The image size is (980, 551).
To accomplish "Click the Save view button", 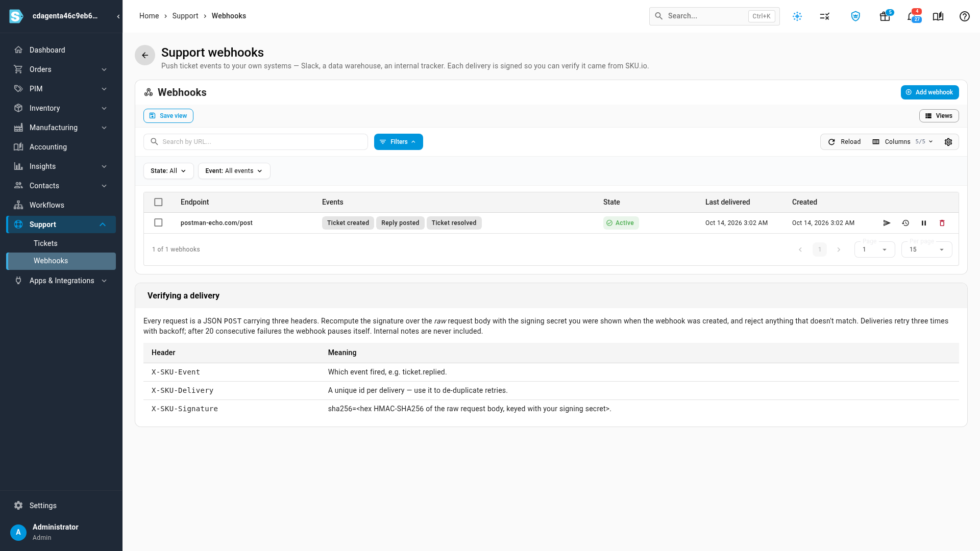I will (x=168, y=116).
